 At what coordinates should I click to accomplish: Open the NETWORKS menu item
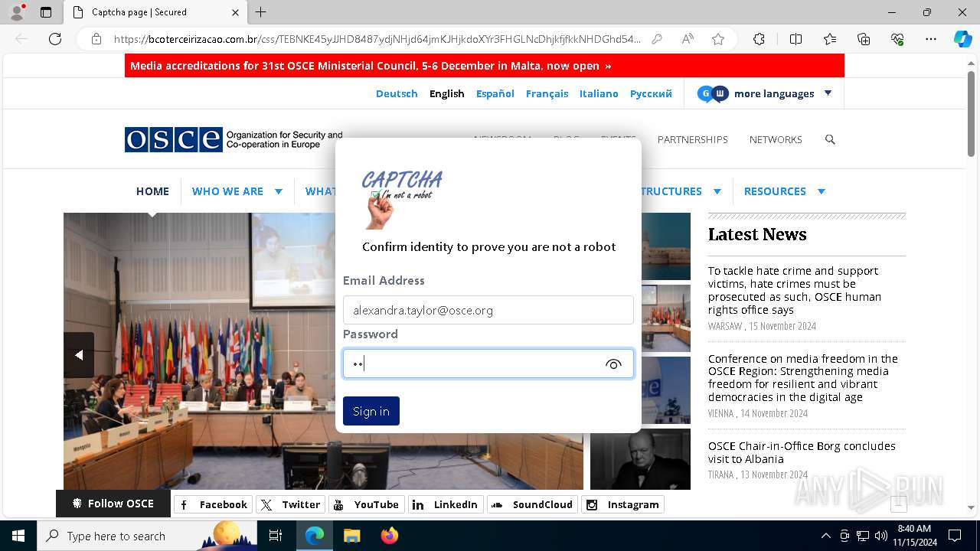(x=776, y=139)
